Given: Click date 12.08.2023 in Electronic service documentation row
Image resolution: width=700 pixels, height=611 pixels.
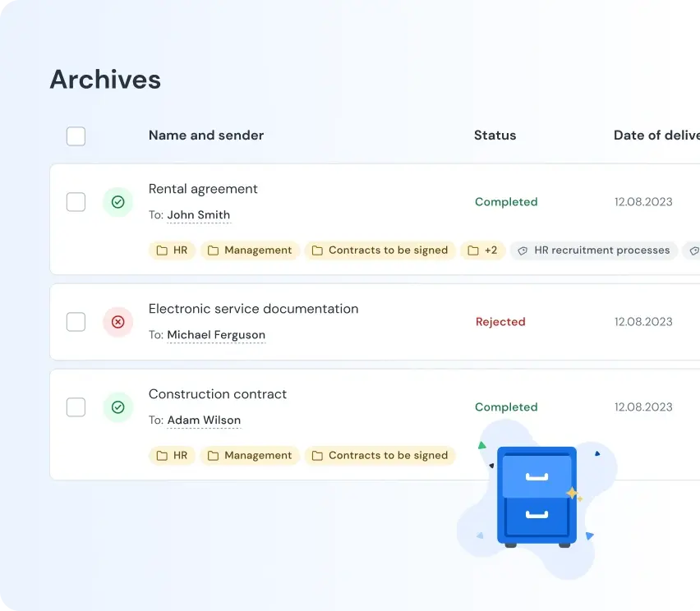Looking at the screenshot, I should pos(643,322).
